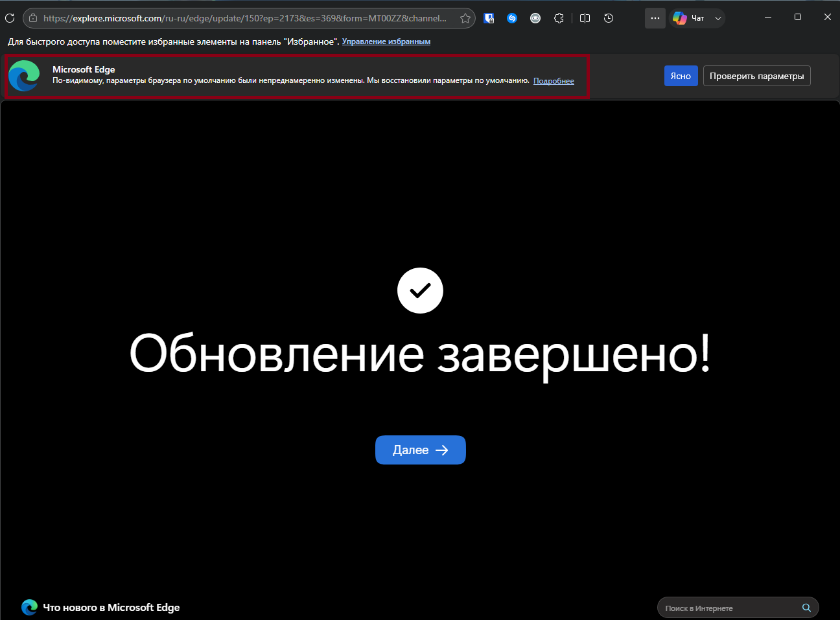
Task: Click the lock site-info icon in the address bar
Action: point(33,18)
